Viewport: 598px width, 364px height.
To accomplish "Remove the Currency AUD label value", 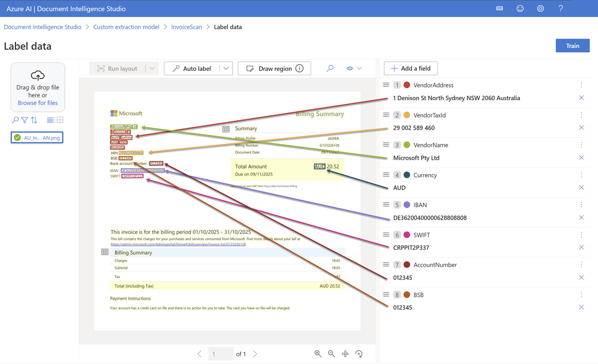I will (581, 188).
